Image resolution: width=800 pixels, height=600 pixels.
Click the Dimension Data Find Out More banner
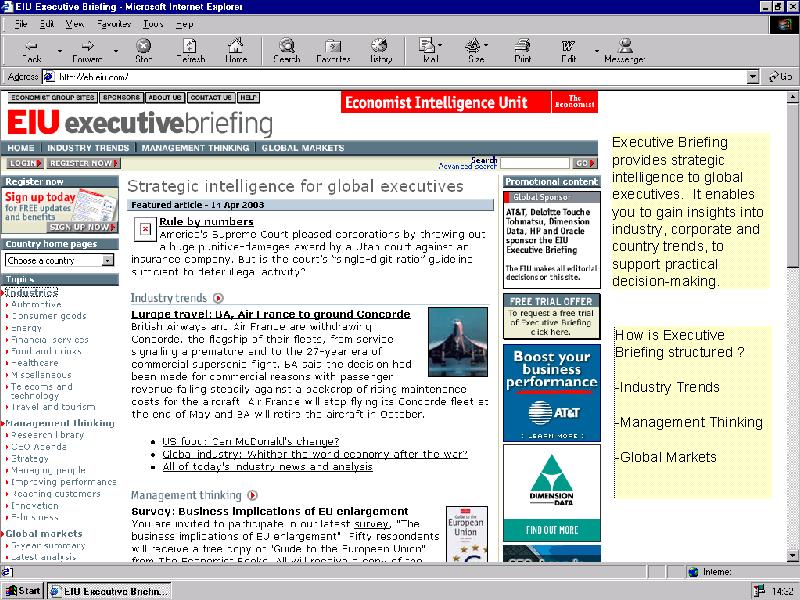pos(552,492)
